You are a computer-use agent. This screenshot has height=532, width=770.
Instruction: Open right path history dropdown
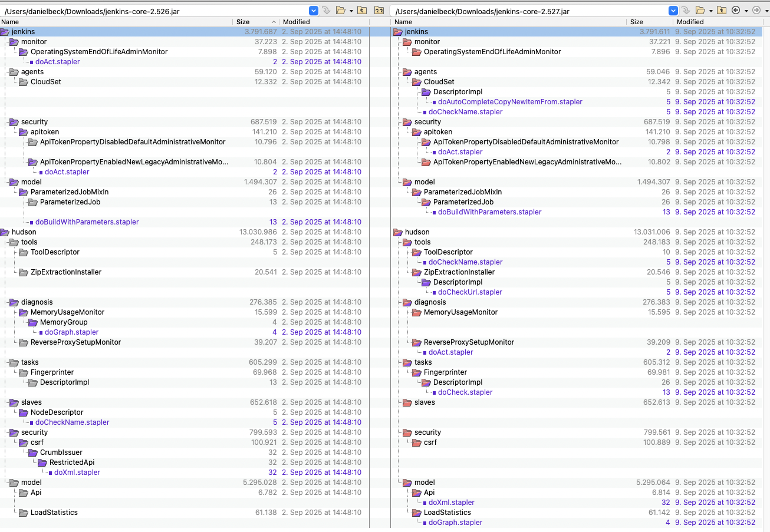click(673, 11)
